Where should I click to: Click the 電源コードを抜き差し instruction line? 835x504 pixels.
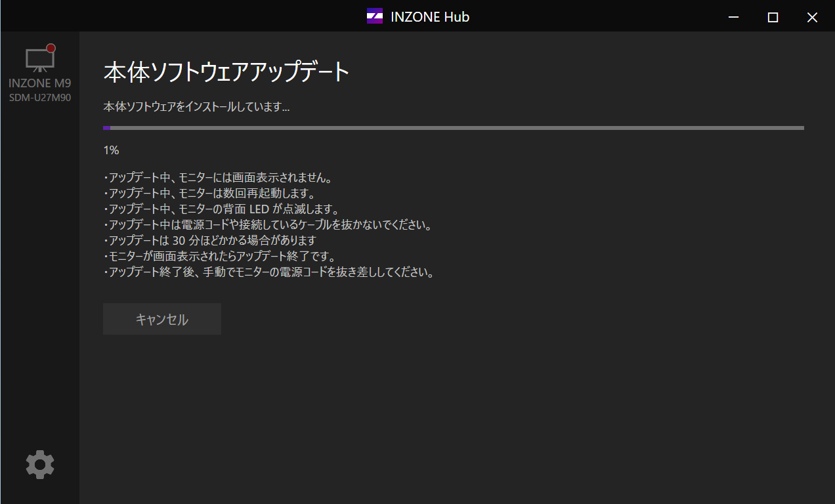[269, 272]
